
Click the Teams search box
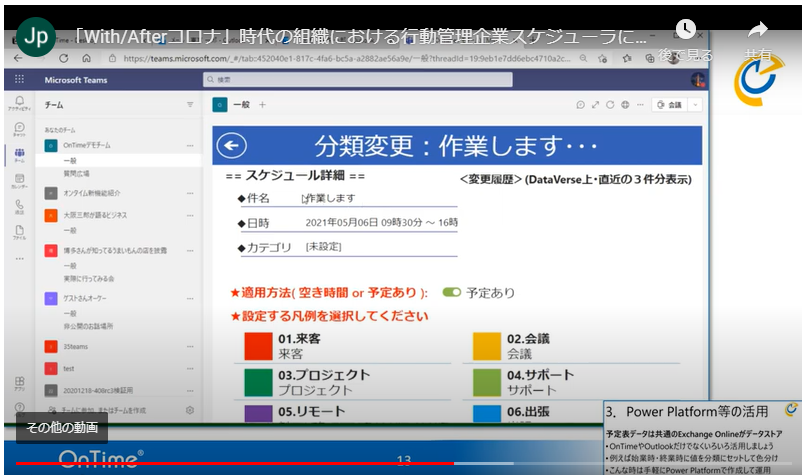click(358, 80)
